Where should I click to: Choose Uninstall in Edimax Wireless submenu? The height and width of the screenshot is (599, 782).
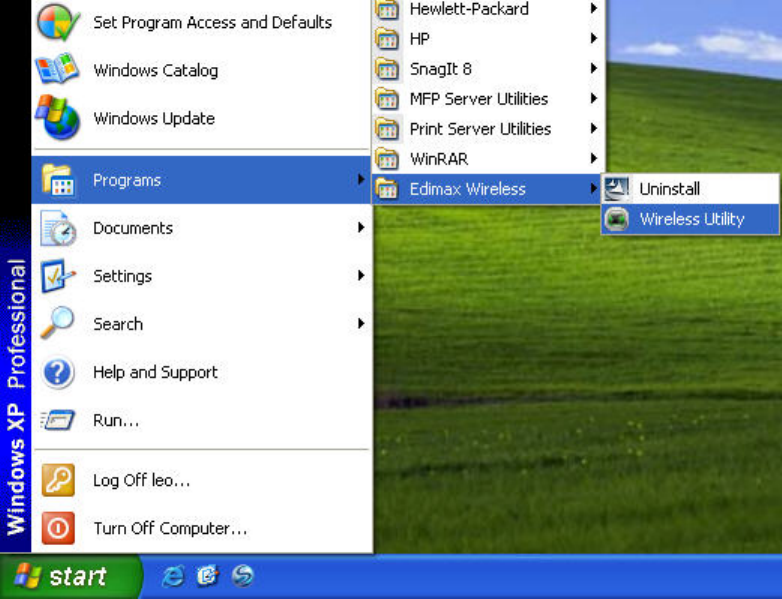pos(690,189)
